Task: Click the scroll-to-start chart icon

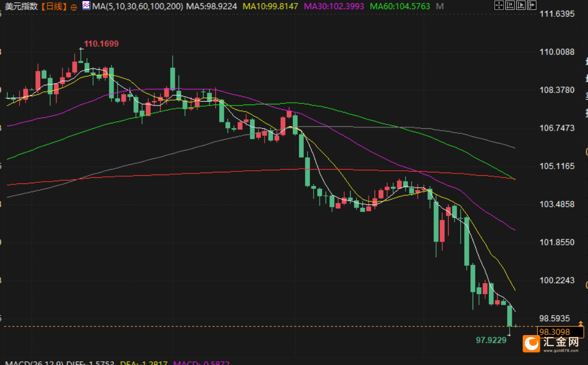Action: pyautogui.click(x=510, y=5)
